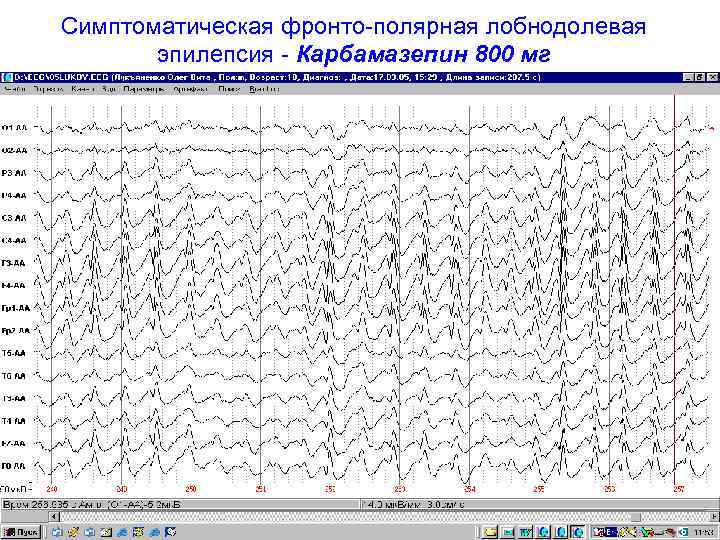Switch to the fourth taskbar button (globe icon)
This screenshot has height=540, width=720.
pos(543,533)
